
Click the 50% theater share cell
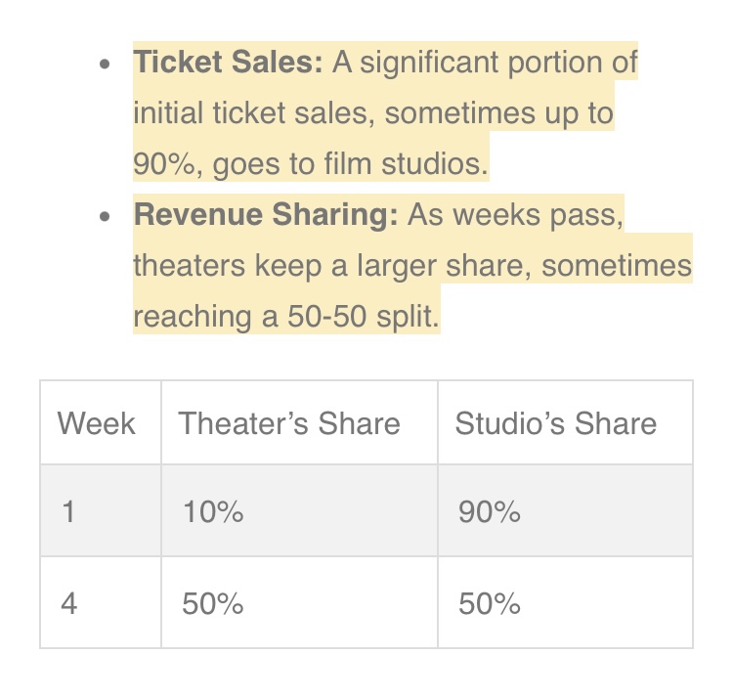tap(212, 603)
